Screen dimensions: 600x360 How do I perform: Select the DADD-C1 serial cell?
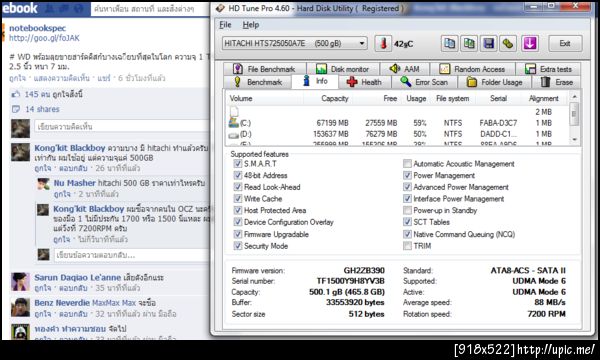tap(498, 134)
